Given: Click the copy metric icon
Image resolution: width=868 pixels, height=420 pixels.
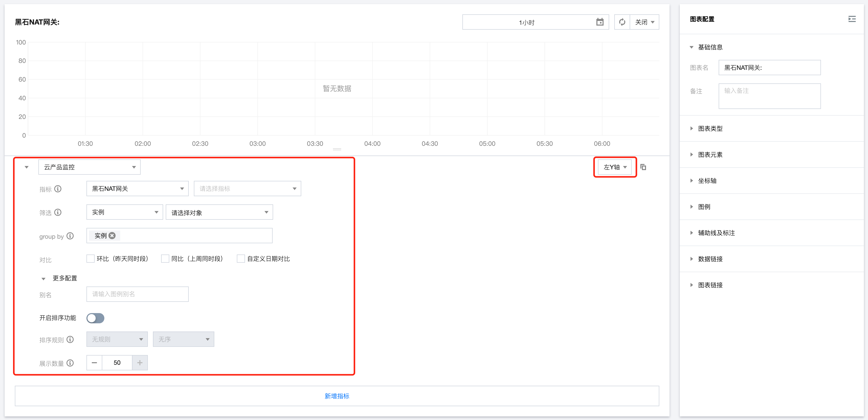Looking at the screenshot, I should coord(643,167).
